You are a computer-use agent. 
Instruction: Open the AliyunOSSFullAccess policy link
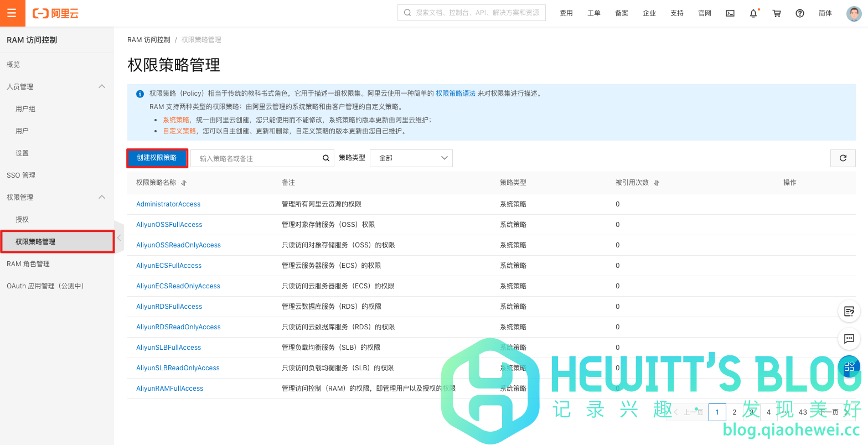(x=169, y=225)
